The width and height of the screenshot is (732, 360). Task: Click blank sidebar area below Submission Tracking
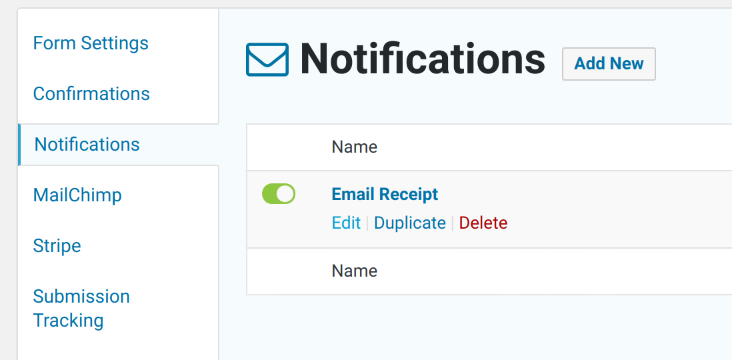pos(118,348)
